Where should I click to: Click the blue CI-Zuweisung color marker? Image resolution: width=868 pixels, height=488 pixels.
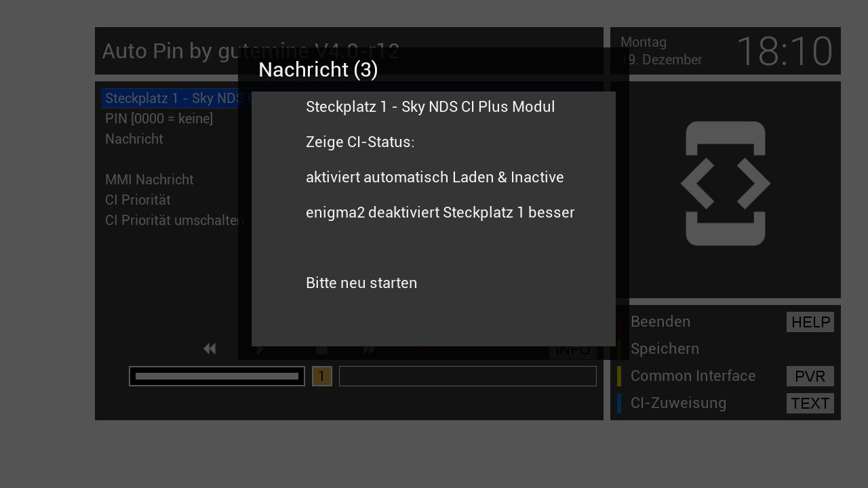point(619,403)
